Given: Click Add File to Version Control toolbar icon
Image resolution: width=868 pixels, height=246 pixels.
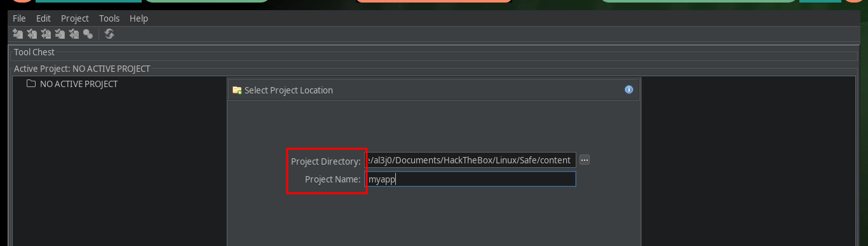Looking at the screenshot, I should click(18, 34).
